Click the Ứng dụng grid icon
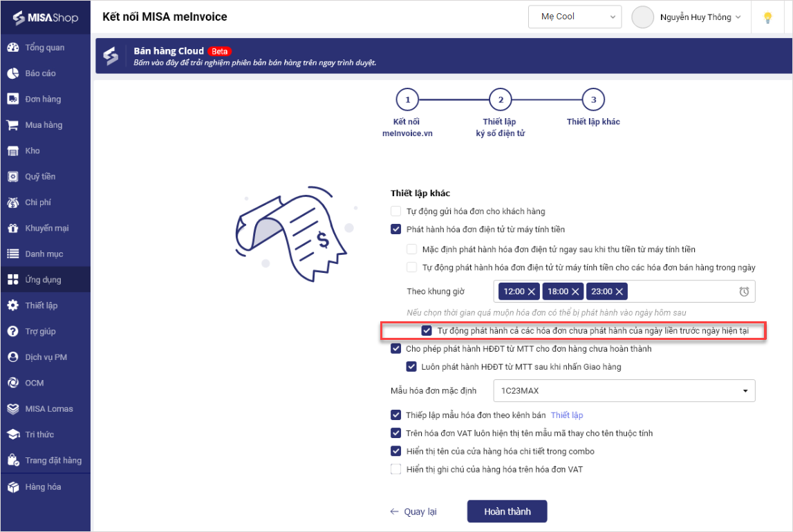The height and width of the screenshot is (532, 793). pos(12,279)
